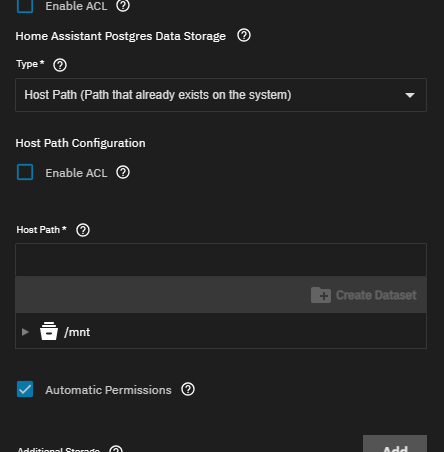Open the Type dropdown showing Host Path

coord(221,95)
